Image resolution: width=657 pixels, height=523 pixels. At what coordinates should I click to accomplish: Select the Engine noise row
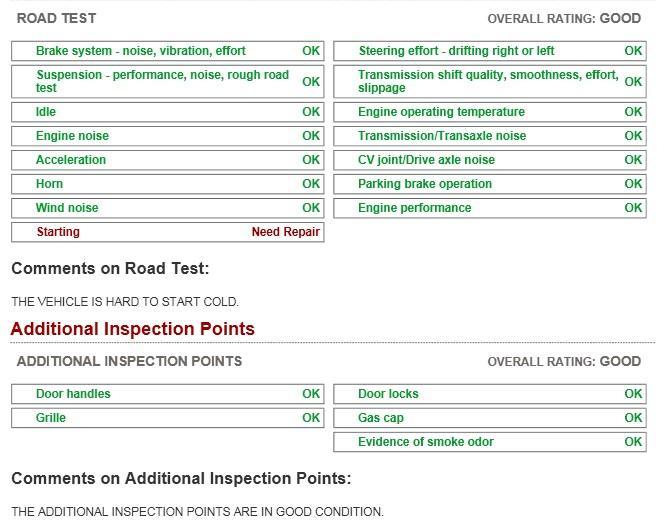tap(167, 136)
